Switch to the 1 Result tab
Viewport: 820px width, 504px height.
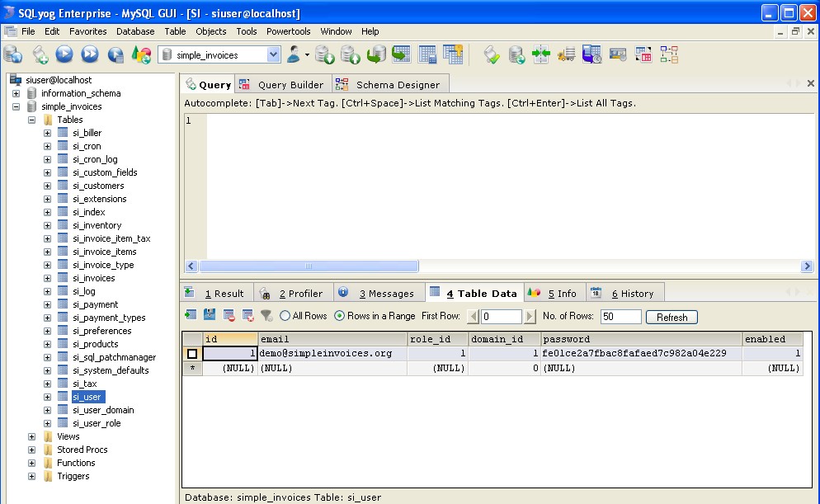click(x=218, y=294)
